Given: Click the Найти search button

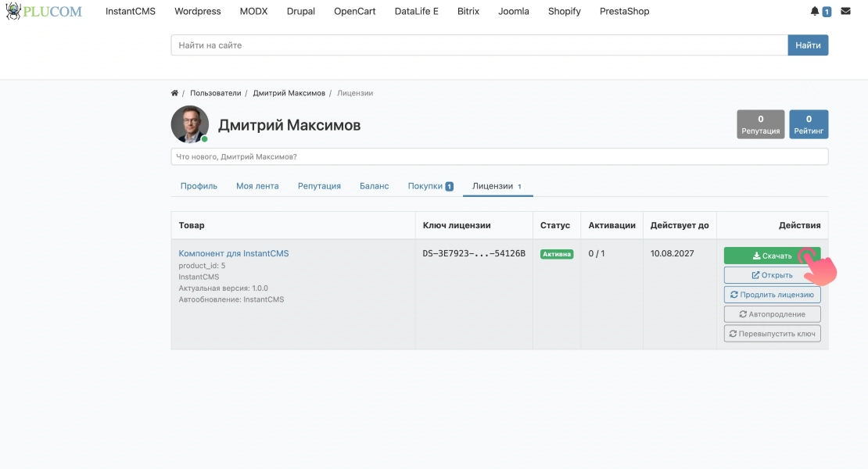Looking at the screenshot, I should (x=808, y=45).
